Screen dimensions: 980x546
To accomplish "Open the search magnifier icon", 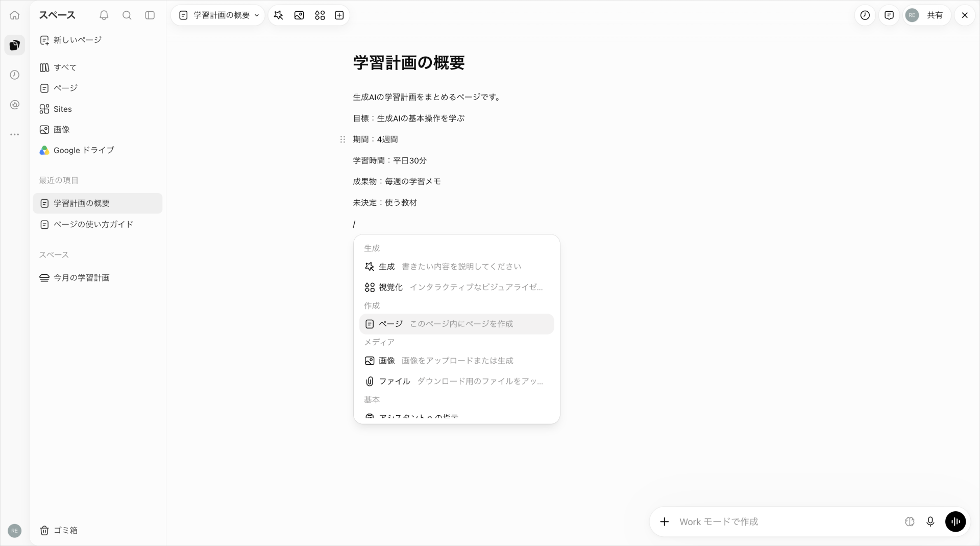I will click(127, 15).
